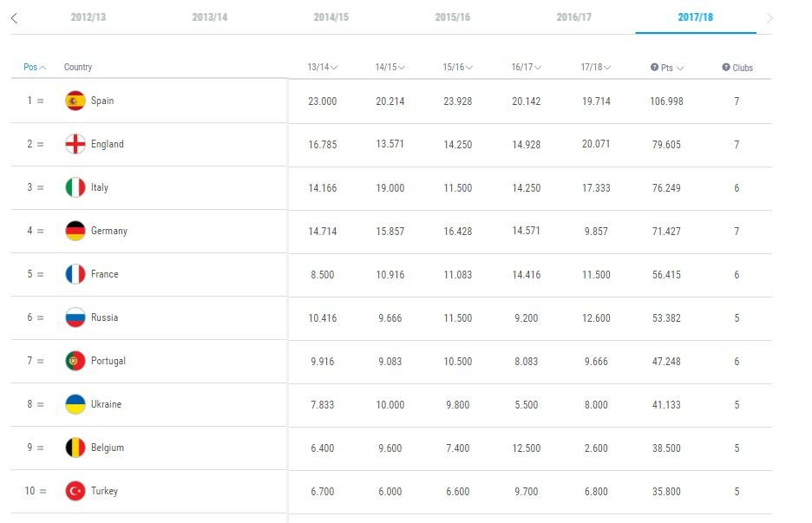Screen dimensions: 812x523
Task: Click the Portugal flag icon
Action: click(75, 361)
